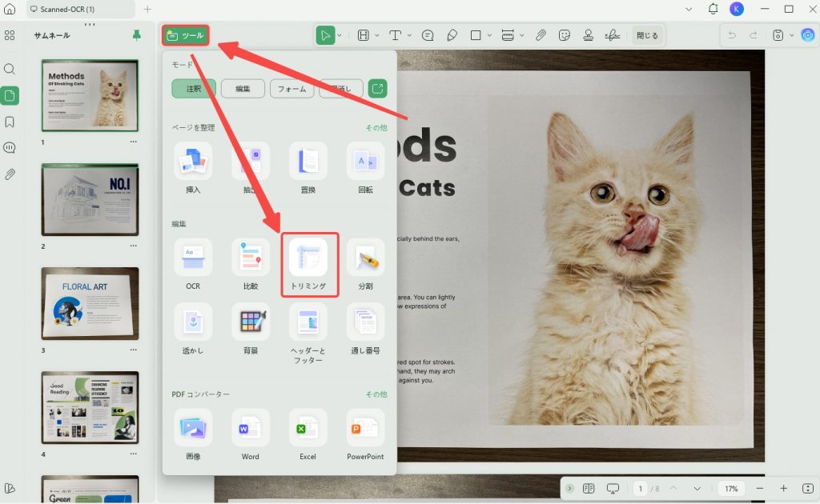Open the ツール (Tools) menu button
Screen dimensions: 820x504
pyautogui.click(x=185, y=35)
